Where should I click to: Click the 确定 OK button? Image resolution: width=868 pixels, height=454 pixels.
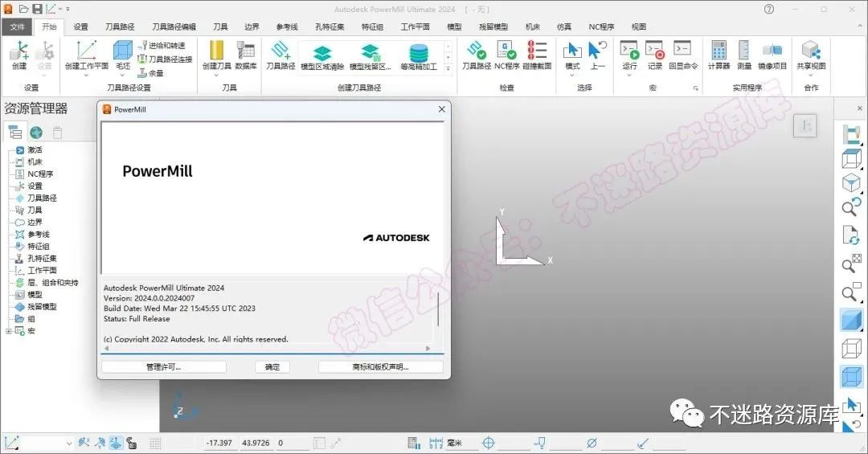click(x=272, y=366)
